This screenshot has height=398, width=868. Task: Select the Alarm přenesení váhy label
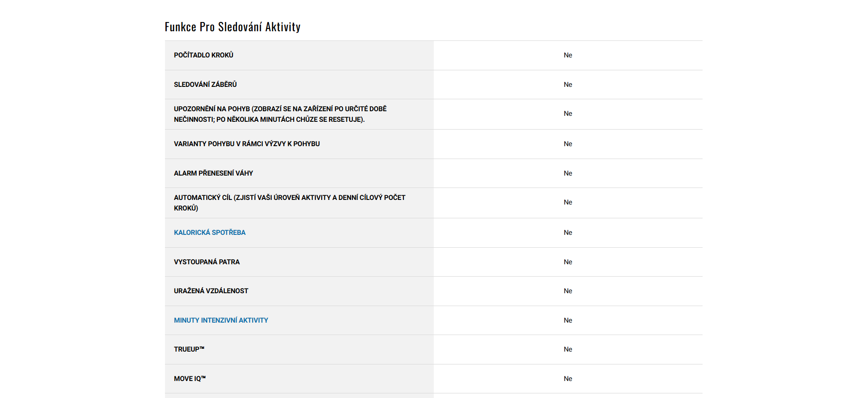tap(213, 173)
